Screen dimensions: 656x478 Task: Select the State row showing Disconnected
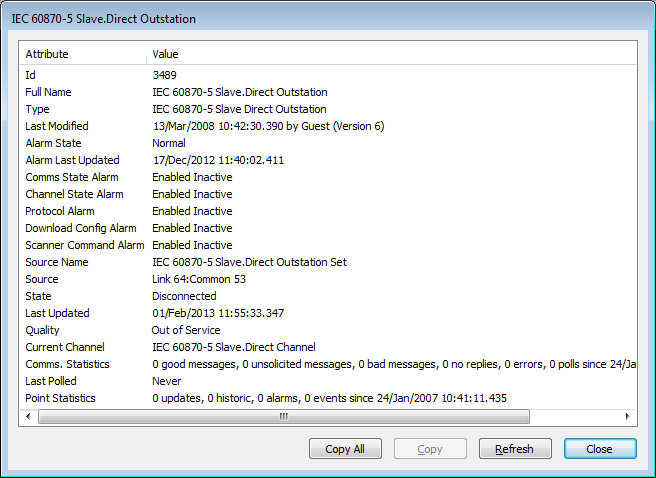39,296
